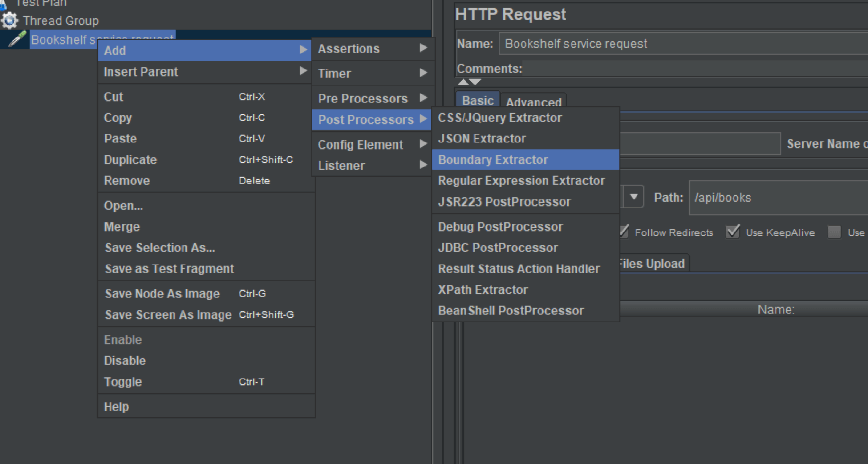Switch to the Advanced tab

(533, 102)
